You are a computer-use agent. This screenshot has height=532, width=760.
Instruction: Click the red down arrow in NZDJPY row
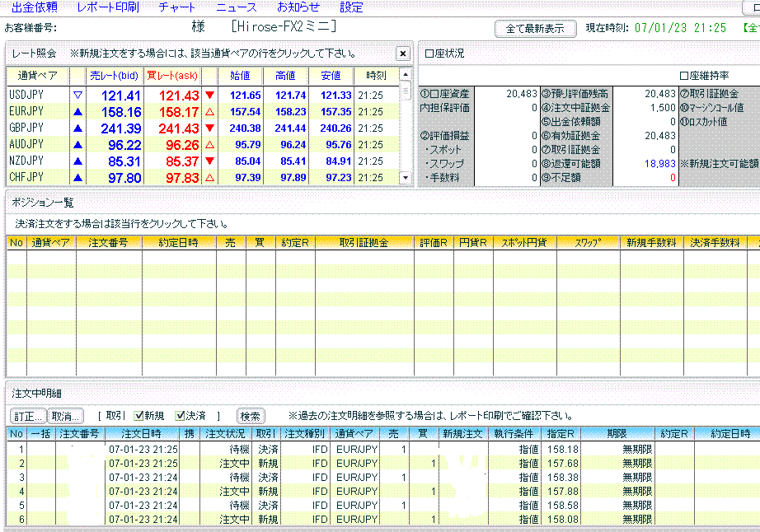(209, 161)
